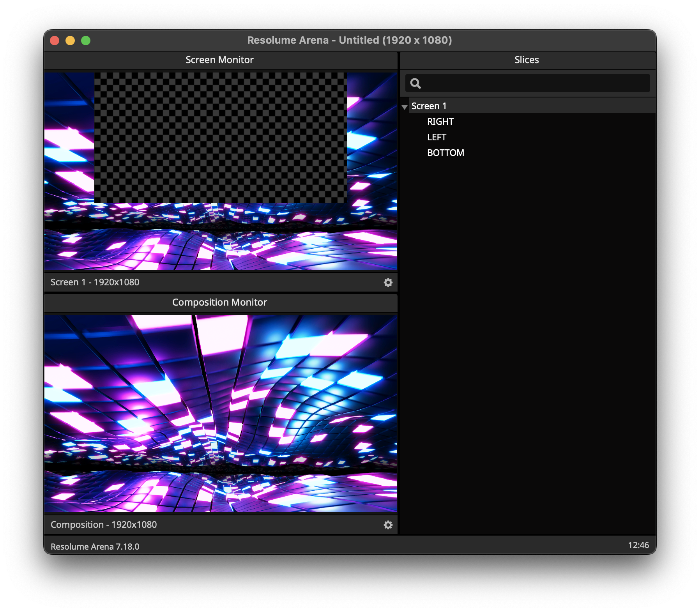Image resolution: width=700 pixels, height=612 pixels.
Task: Open Screen 1 monitor settings gear
Action: pyautogui.click(x=388, y=283)
